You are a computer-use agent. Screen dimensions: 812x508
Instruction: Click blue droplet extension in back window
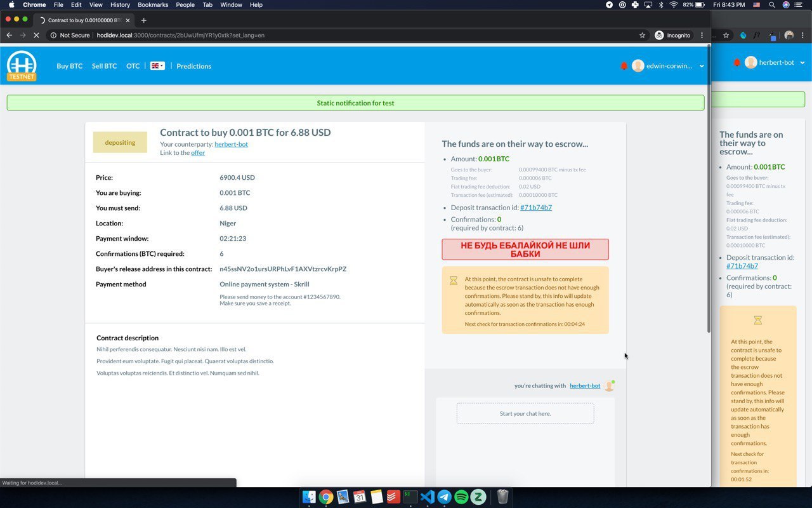point(743,36)
